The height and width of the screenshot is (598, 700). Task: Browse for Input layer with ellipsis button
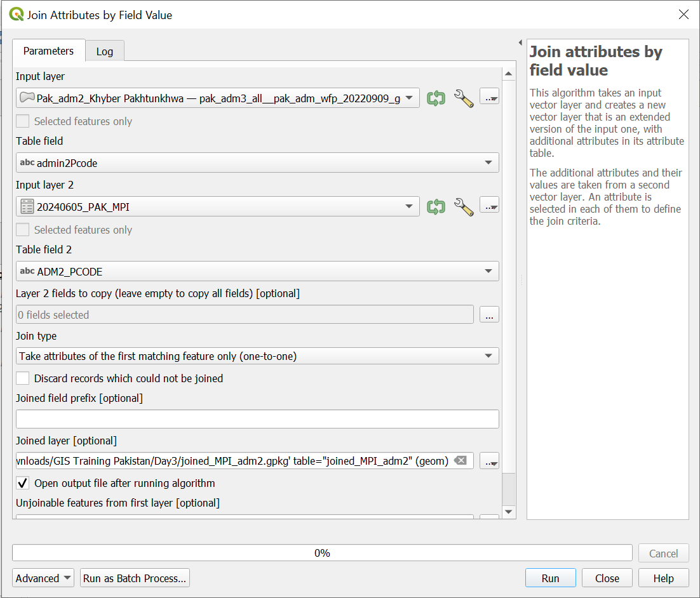tap(489, 98)
